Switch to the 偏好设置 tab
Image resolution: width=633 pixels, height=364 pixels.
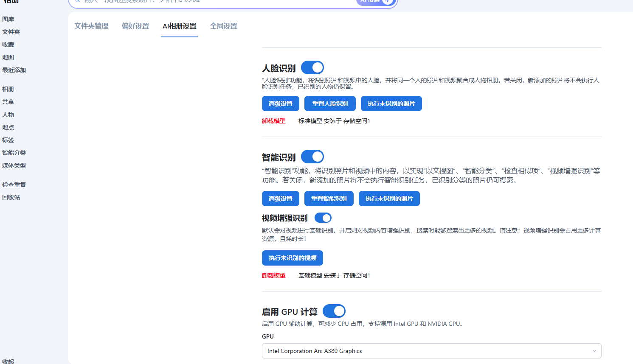coord(135,26)
